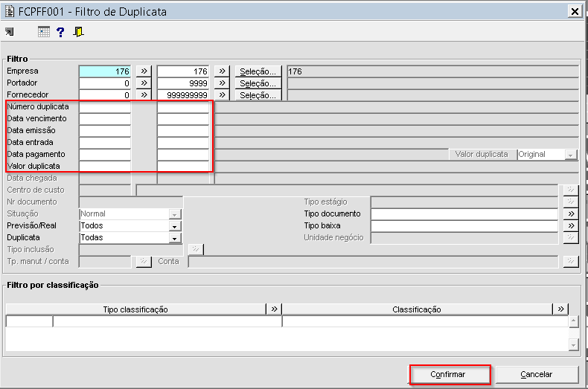Focus second Data vencimento field
This screenshot has width=588, height=389.
click(183, 119)
